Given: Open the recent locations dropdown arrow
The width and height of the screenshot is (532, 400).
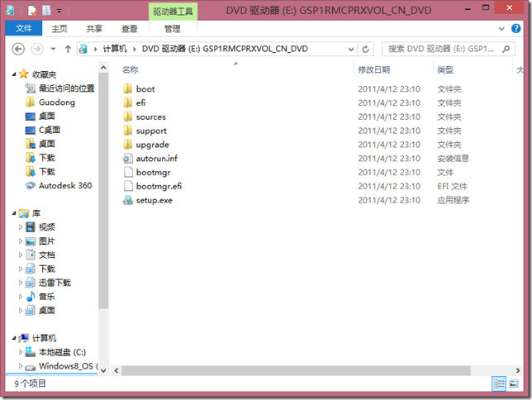Looking at the screenshot, I should coord(53,50).
